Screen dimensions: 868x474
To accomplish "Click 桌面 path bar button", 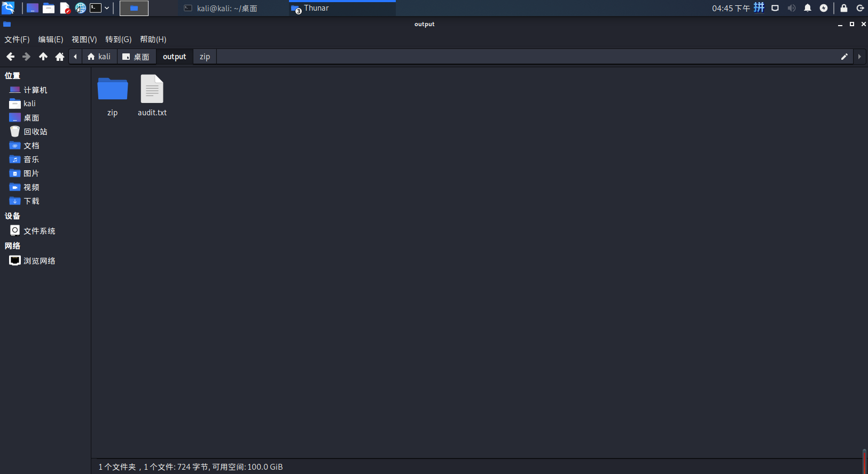I will pos(136,57).
